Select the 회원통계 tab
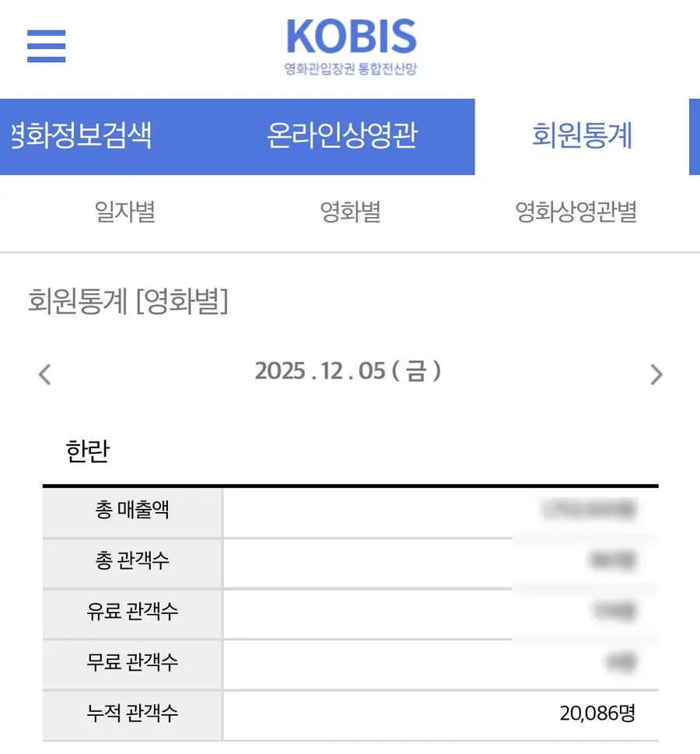 pos(582,136)
